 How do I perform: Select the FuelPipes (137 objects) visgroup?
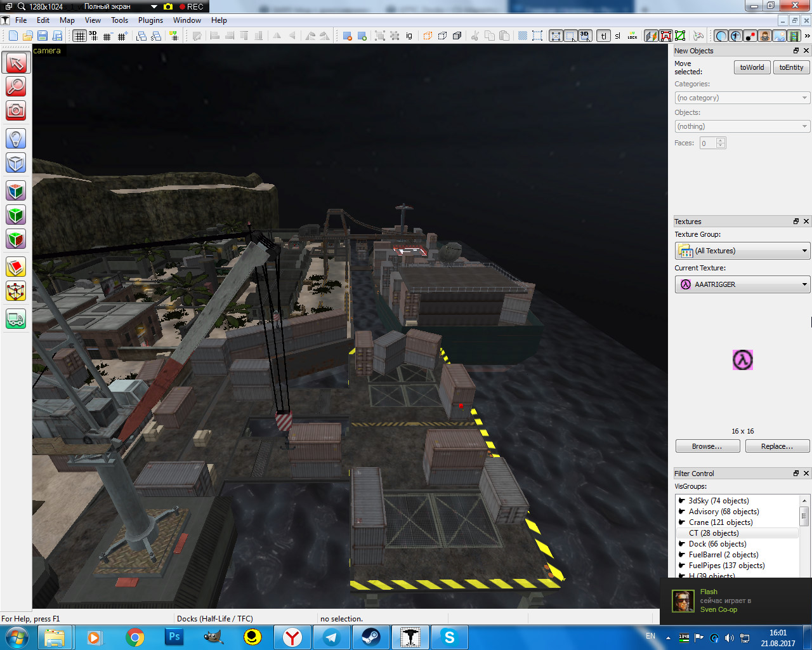727,566
